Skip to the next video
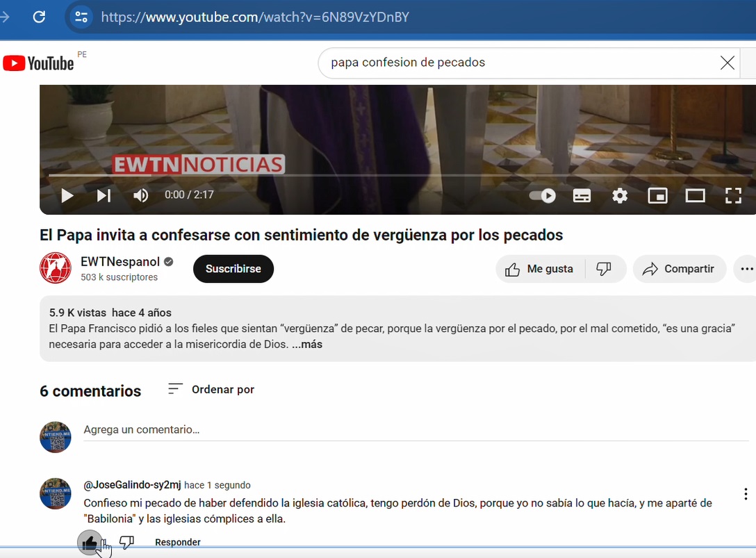 [104, 196]
